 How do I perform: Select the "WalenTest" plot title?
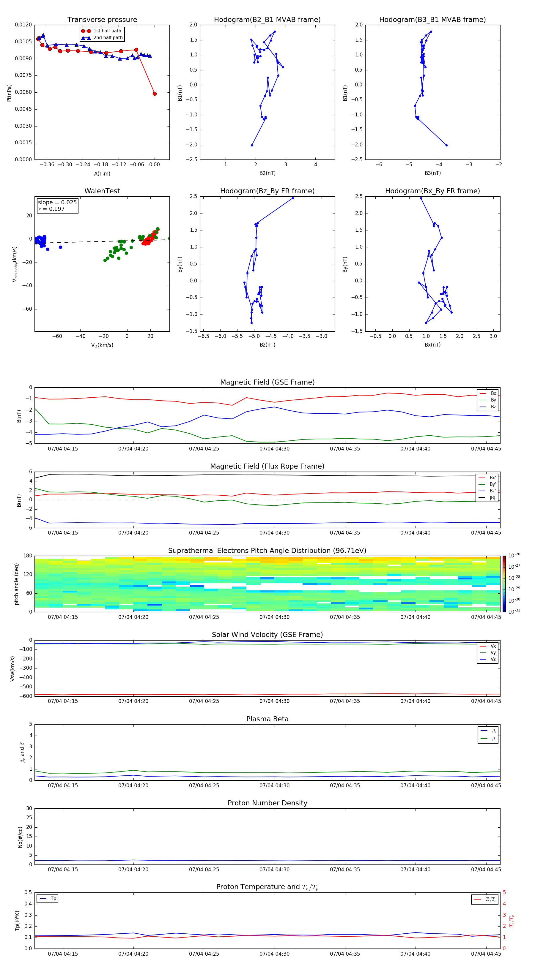tap(102, 191)
